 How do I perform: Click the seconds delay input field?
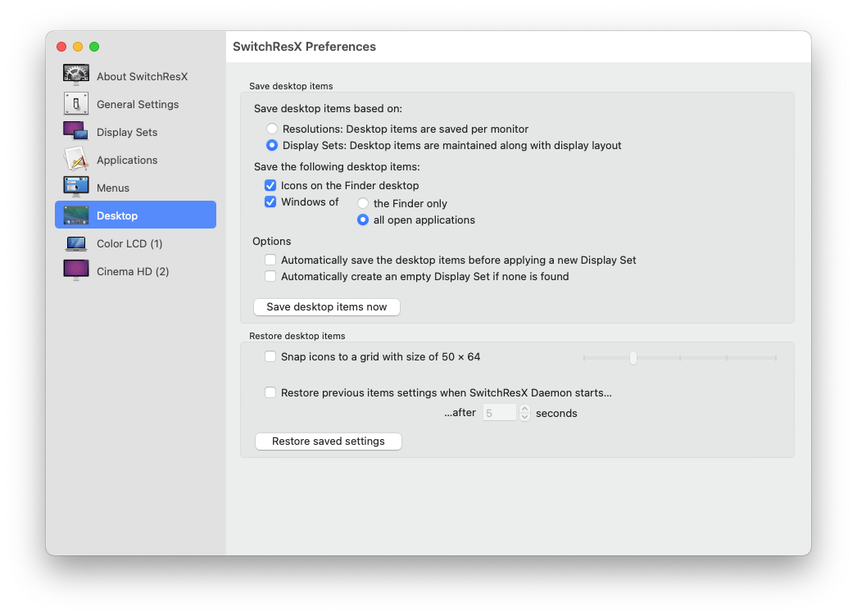pyautogui.click(x=500, y=413)
